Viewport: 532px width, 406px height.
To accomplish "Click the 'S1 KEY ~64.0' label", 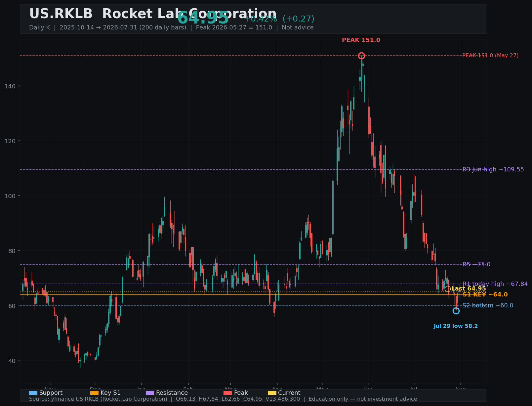I will point(485,294).
